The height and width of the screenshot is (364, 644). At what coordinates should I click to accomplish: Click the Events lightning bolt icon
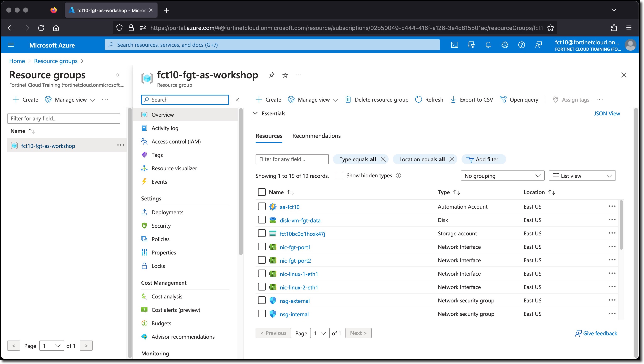[145, 181]
